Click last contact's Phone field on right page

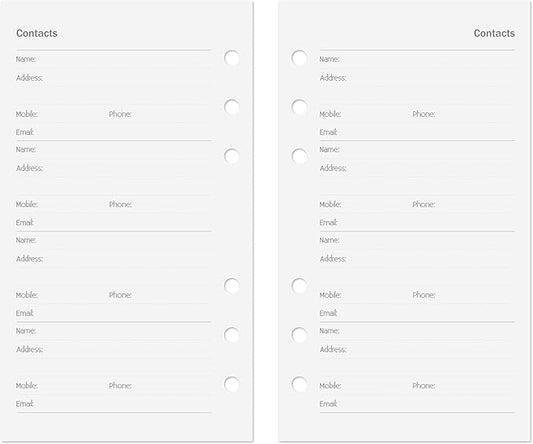pyautogui.click(x=464, y=386)
